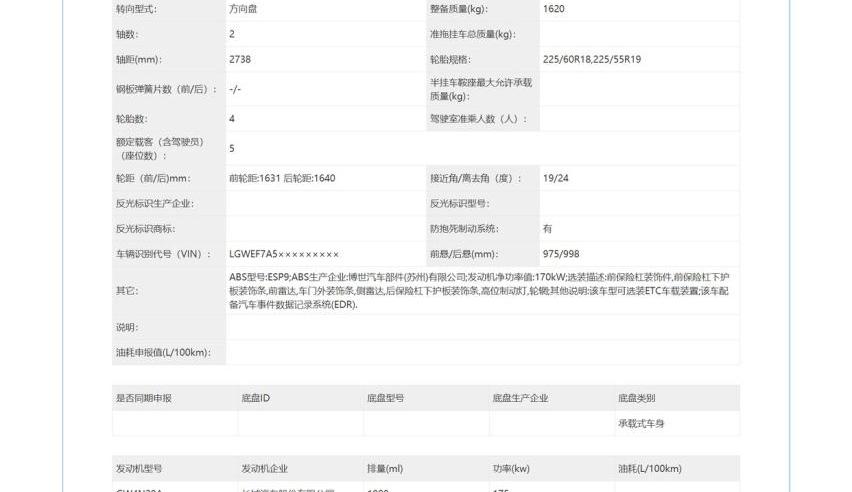This screenshot has width=852, height=492.
Task: Click the '转向型式:' label
Action: pyautogui.click(x=136, y=9)
